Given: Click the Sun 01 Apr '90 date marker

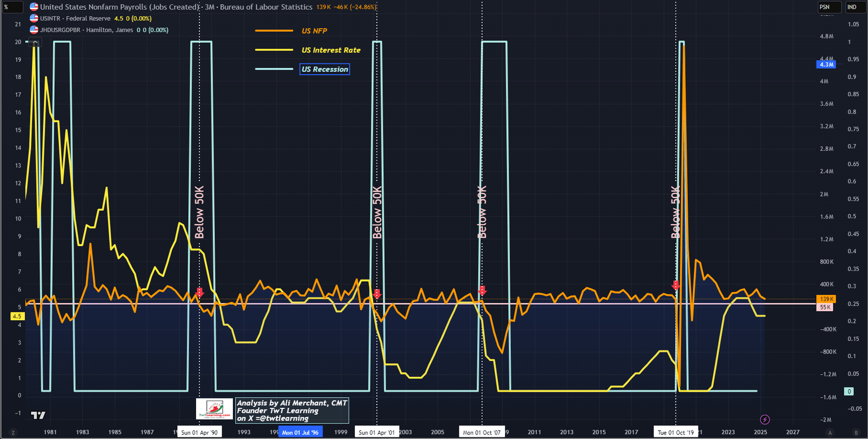Looking at the screenshot, I should coord(199,432).
